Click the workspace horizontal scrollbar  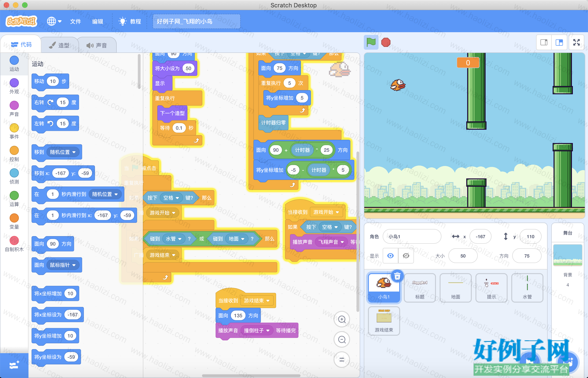pyautogui.click(x=251, y=375)
